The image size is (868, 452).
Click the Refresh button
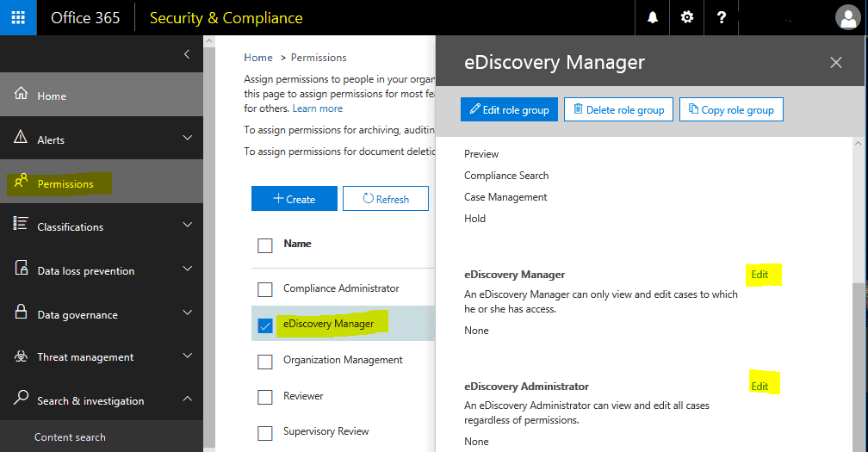click(x=386, y=199)
